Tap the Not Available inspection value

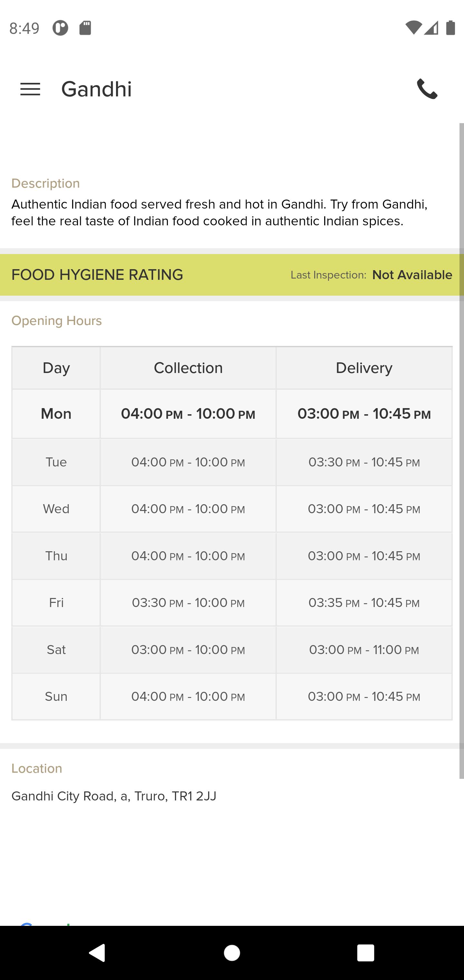coord(412,275)
